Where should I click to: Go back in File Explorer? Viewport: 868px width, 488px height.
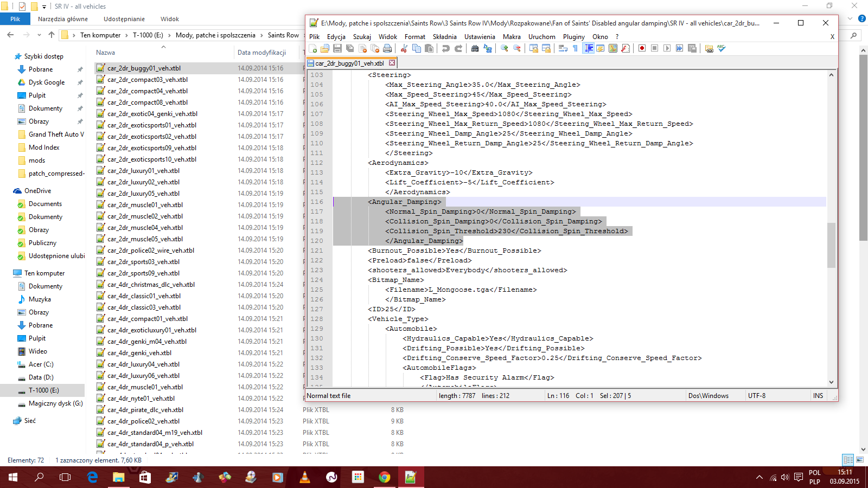coord(10,35)
